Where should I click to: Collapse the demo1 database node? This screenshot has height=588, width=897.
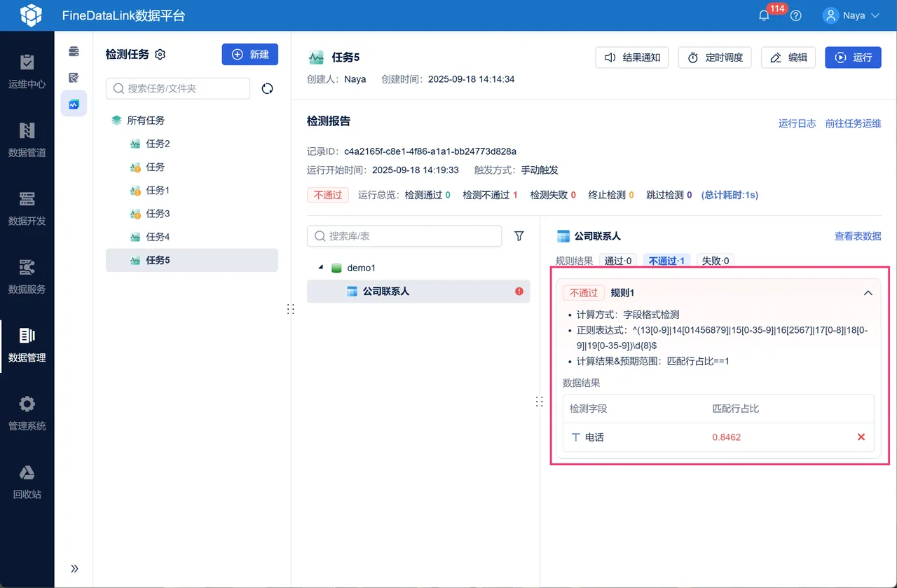click(321, 268)
